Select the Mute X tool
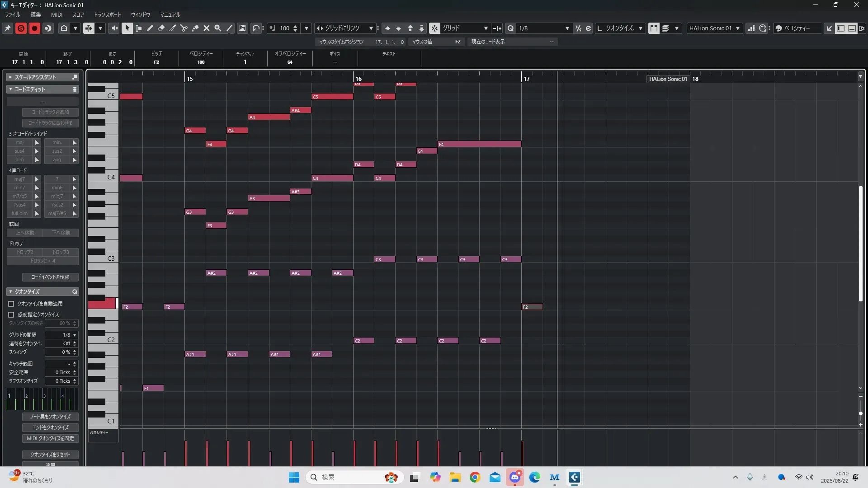Screen dimensions: 868x488 (x=207, y=28)
